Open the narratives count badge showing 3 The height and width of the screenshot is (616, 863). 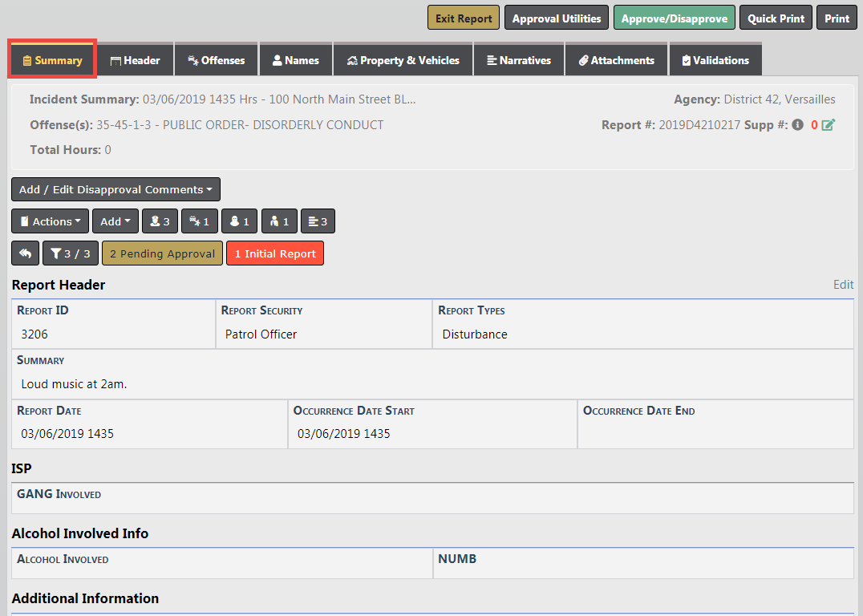coord(318,221)
